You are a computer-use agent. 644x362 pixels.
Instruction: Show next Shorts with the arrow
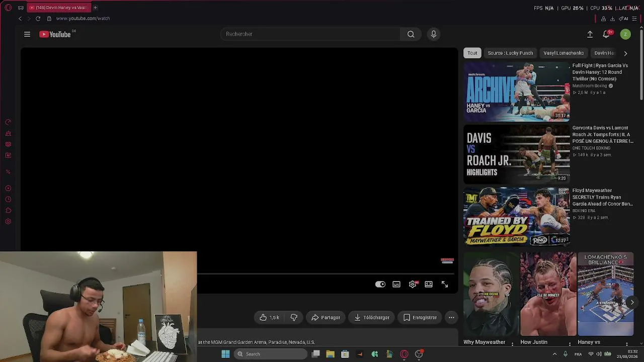coord(632,302)
